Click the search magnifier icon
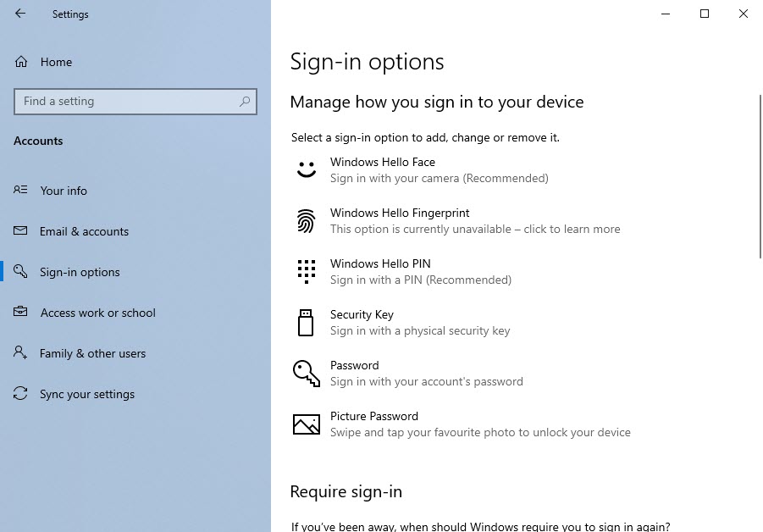This screenshot has height=532, width=763. click(x=244, y=102)
